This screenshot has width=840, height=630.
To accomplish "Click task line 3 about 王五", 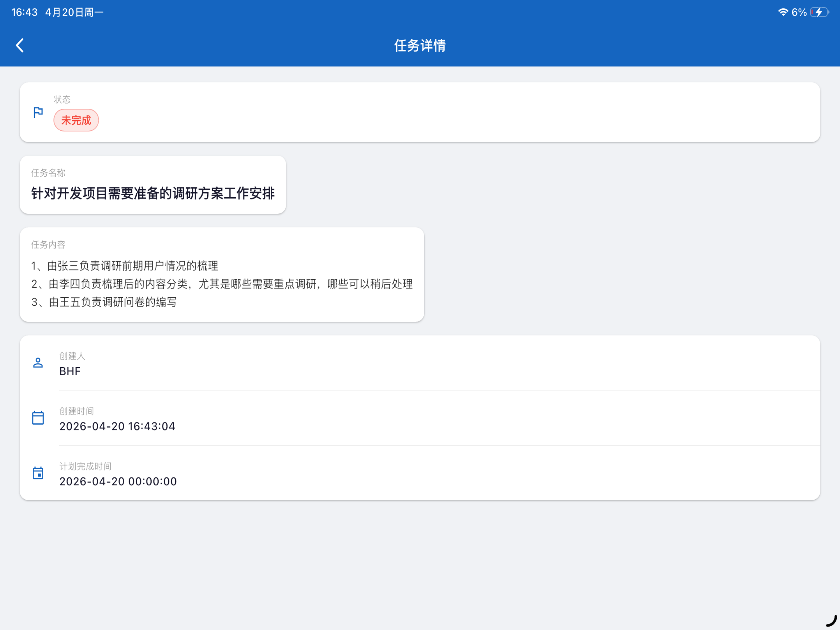I will (104, 302).
